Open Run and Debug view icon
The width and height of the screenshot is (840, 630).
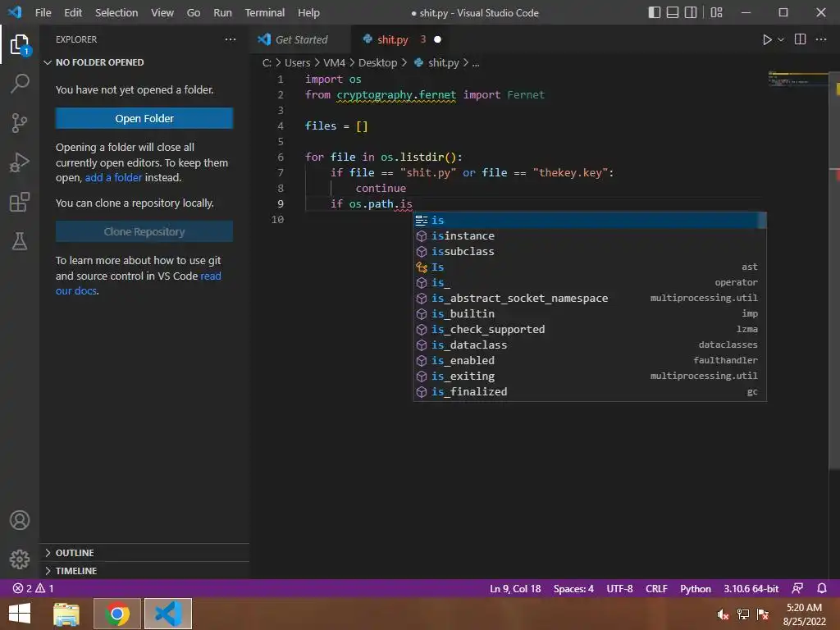(20, 162)
